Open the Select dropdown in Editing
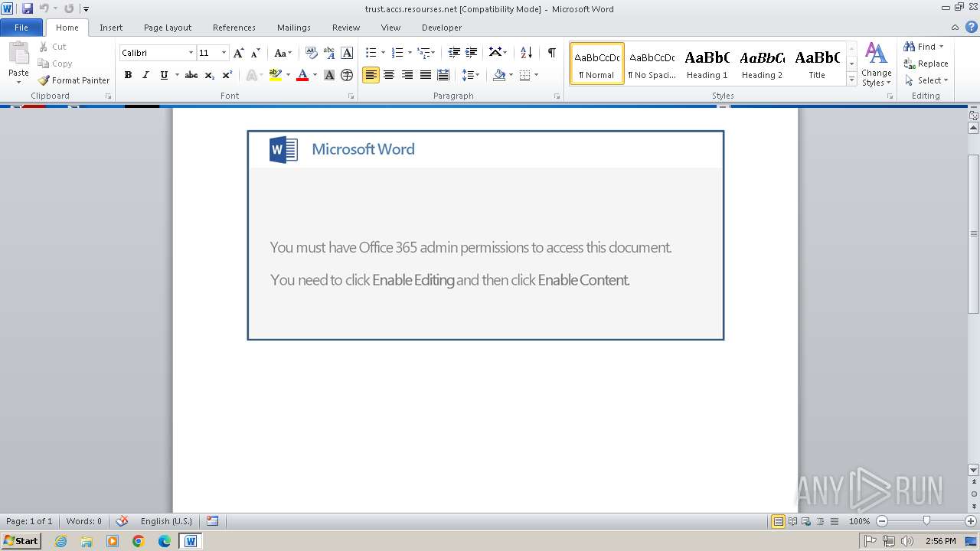 tap(926, 80)
